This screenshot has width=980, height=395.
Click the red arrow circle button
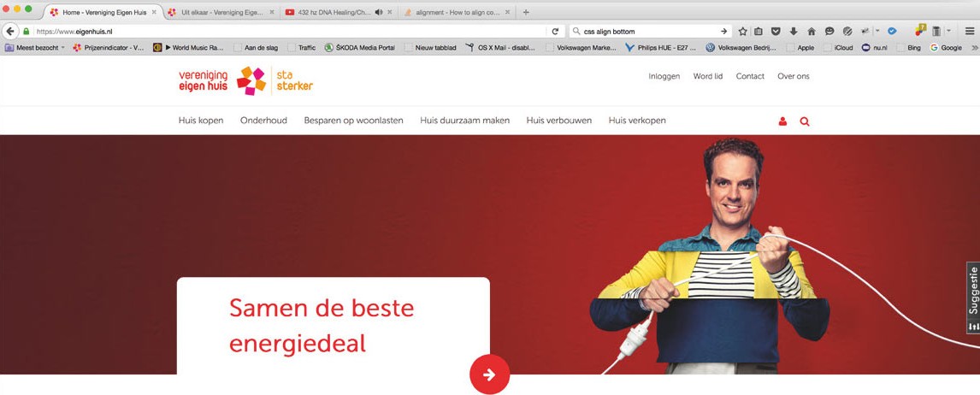(x=489, y=374)
